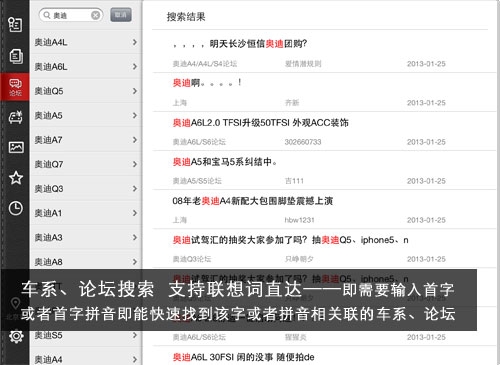Expand the 奥迪A4L row chevron
The image size is (500, 365).
[x=134, y=42]
